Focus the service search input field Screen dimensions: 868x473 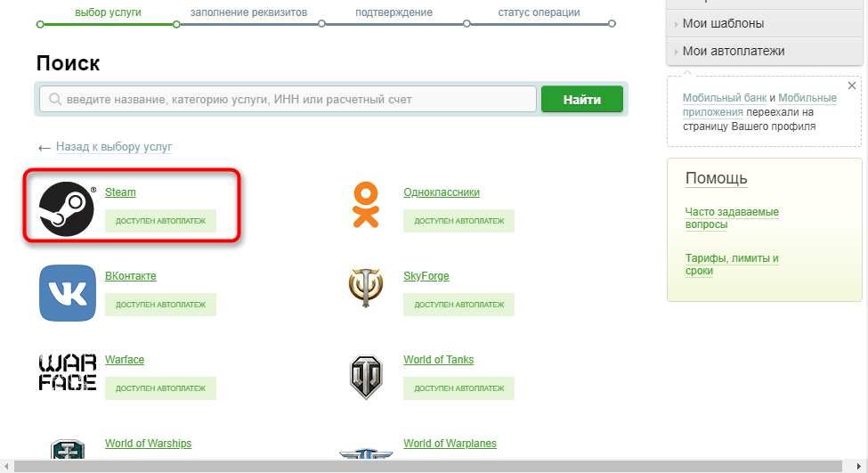(288, 99)
